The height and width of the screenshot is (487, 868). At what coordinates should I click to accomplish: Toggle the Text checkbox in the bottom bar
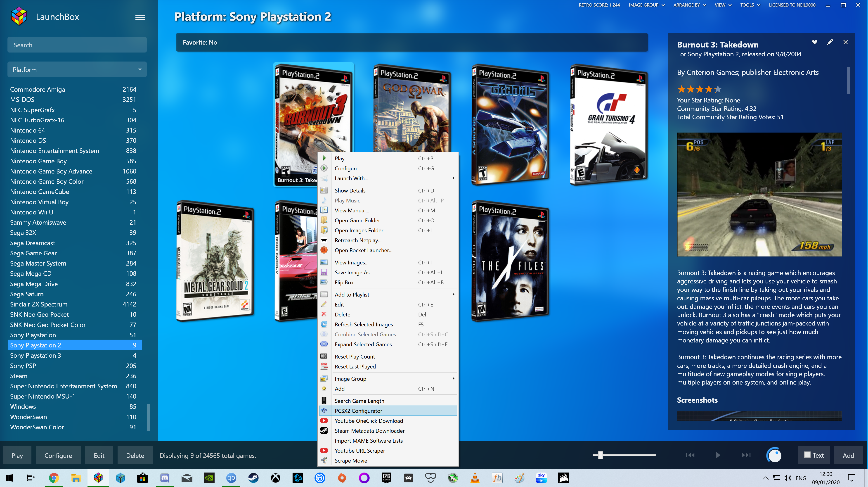pos(807,455)
